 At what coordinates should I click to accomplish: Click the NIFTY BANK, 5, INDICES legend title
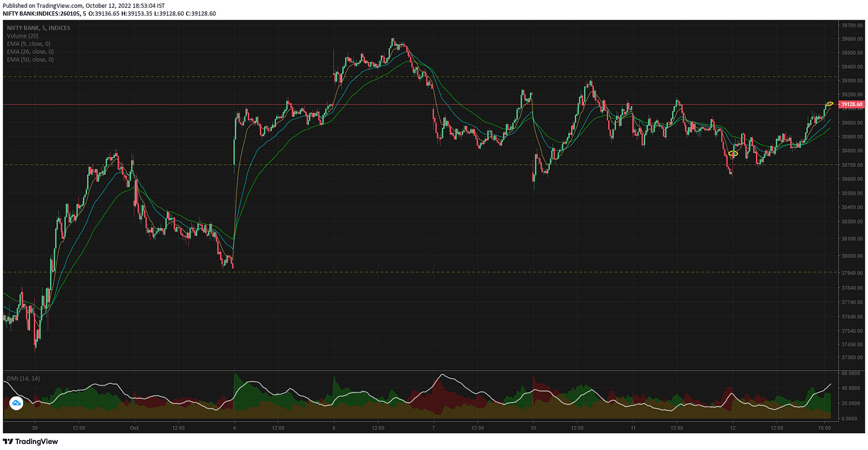point(38,28)
